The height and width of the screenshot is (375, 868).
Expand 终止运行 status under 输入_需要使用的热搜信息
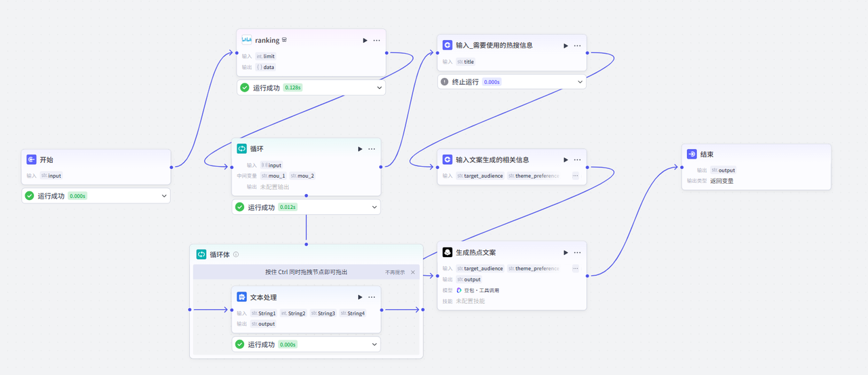[x=580, y=82]
